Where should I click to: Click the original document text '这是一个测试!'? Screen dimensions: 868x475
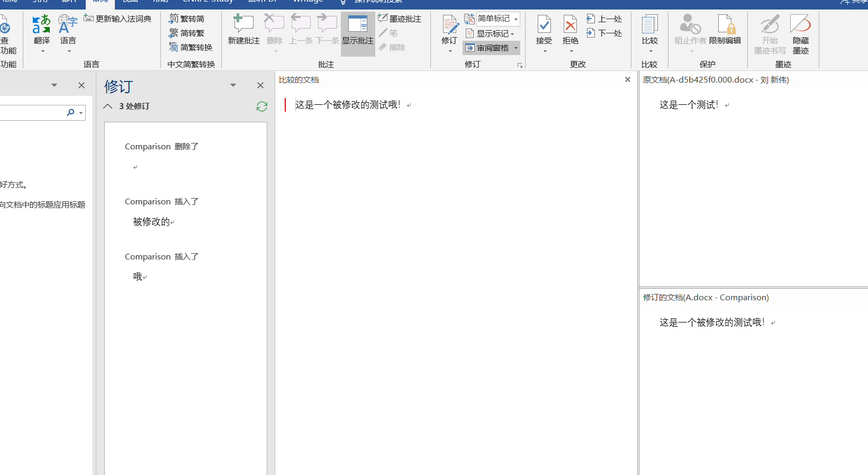pyautogui.click(x=689, y=105)
